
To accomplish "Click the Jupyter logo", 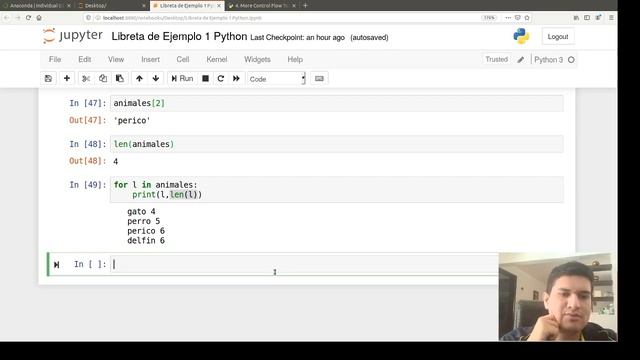I will pos(73,36).
